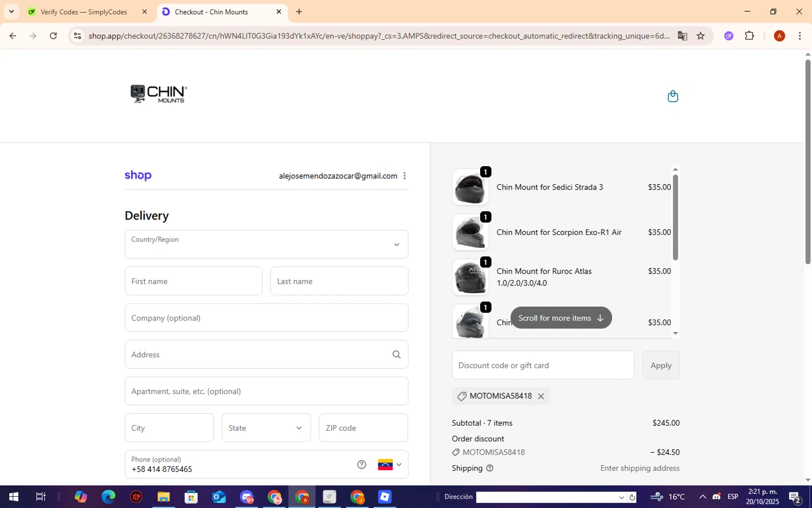Open Microsoft Edge from the taskbar
Screen dimensions: 812x508
108,497
